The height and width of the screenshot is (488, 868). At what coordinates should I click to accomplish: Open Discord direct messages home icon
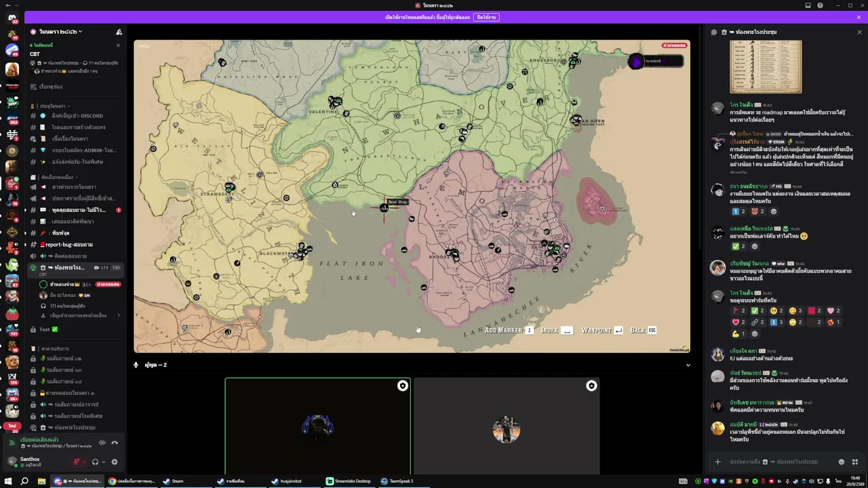(x=12, y=18)
